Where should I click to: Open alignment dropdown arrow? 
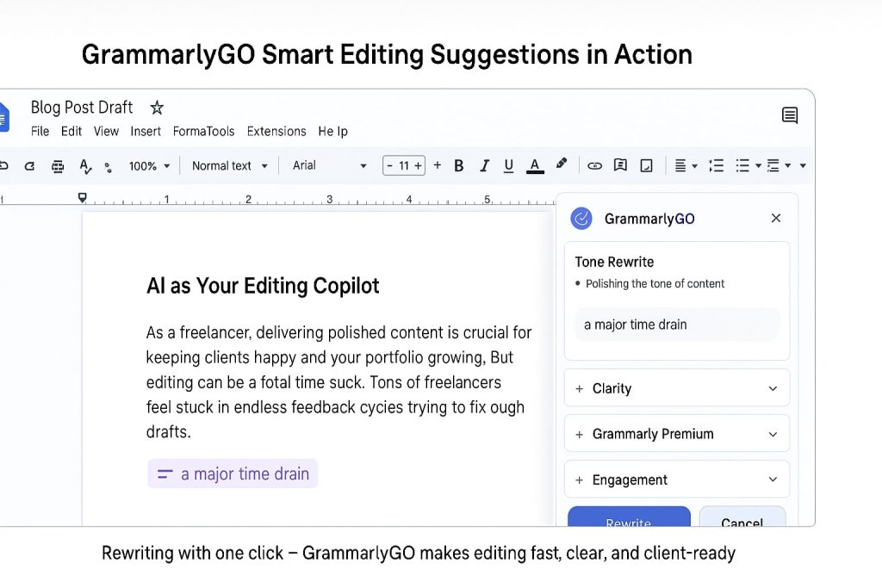[695, 166]
